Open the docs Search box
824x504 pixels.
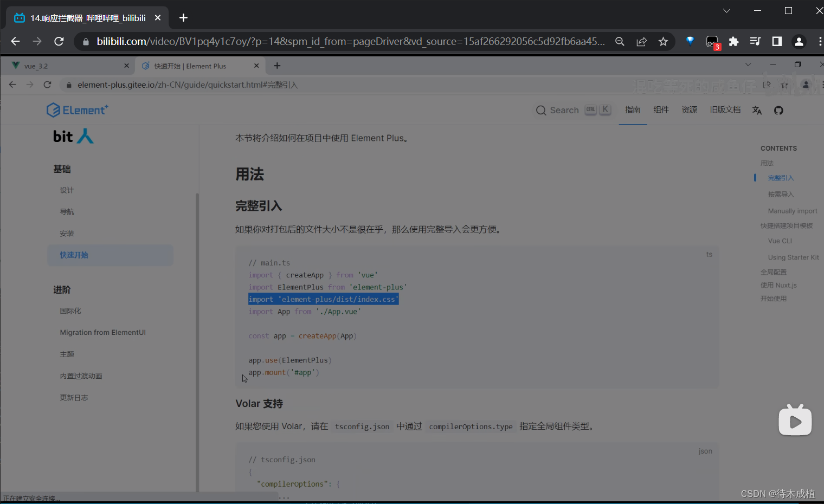[574, 110]
